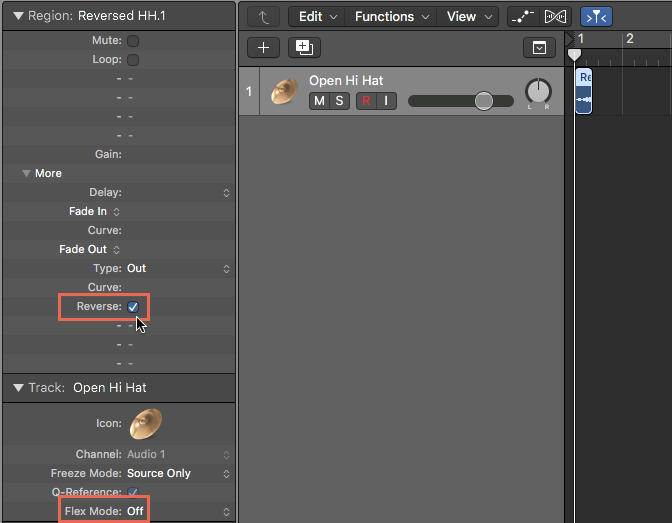672x523 pixels.
Task: Click the blue catch playhead button
Action: tap(596, 17)
